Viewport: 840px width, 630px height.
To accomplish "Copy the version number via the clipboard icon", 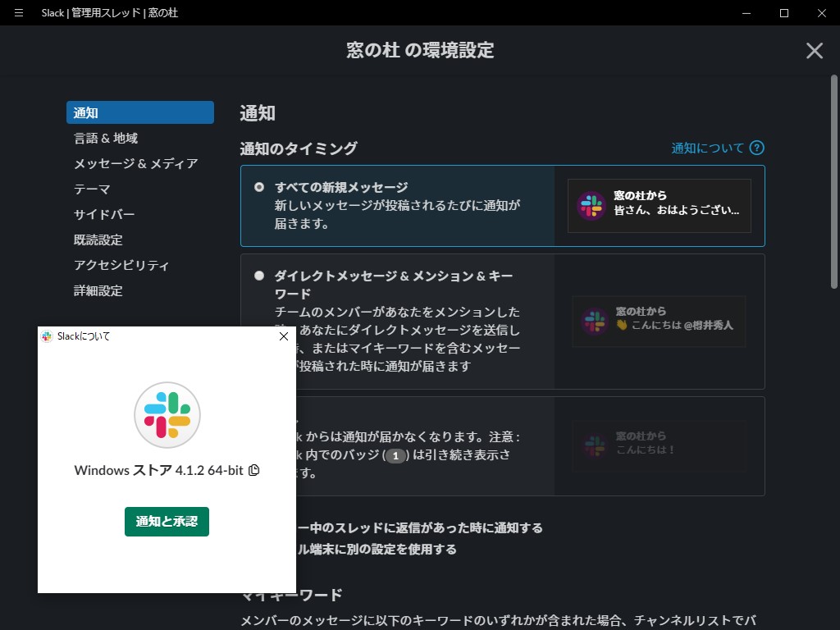I will coord(254,470).
